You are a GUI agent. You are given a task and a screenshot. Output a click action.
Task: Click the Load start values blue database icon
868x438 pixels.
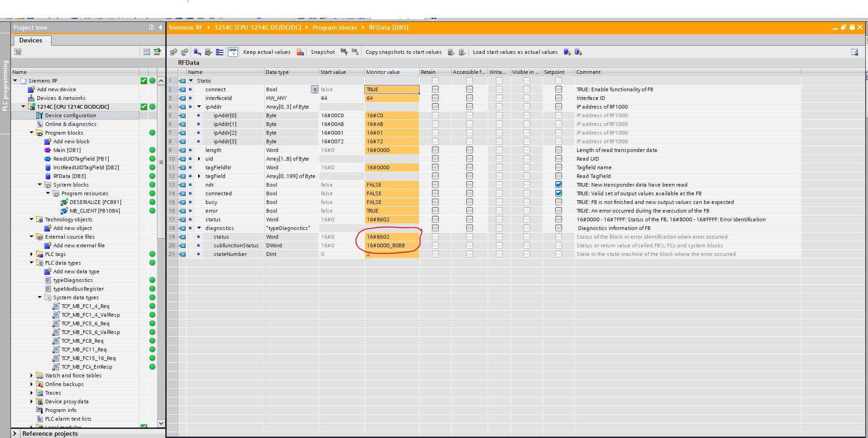567,52
